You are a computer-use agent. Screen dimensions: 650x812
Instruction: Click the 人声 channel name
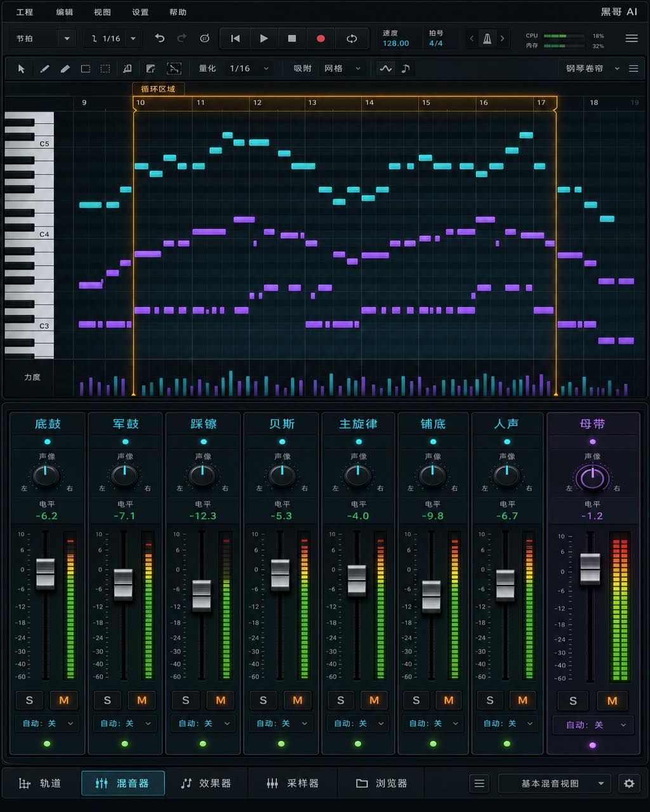point(507,424)
